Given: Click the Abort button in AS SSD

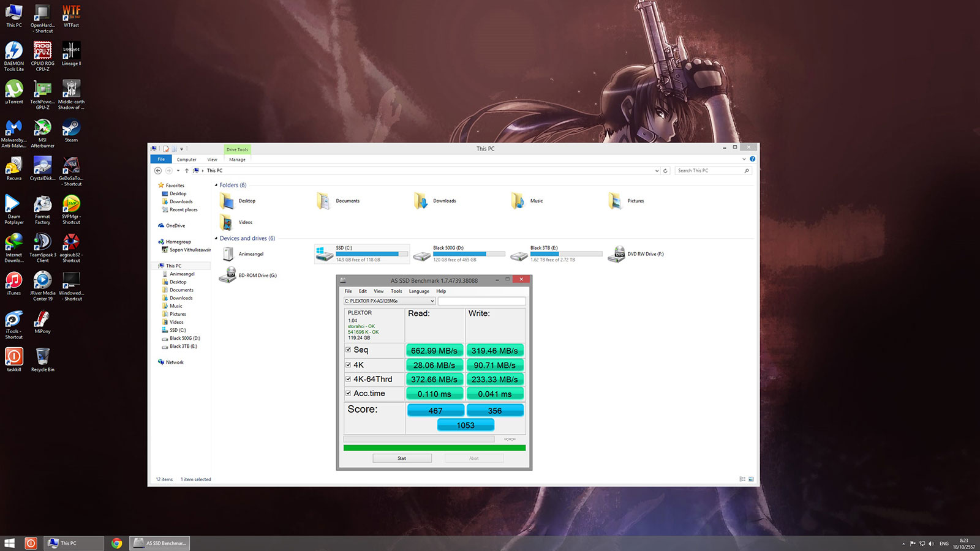Looking at the screenshot, I should (474, 458).
